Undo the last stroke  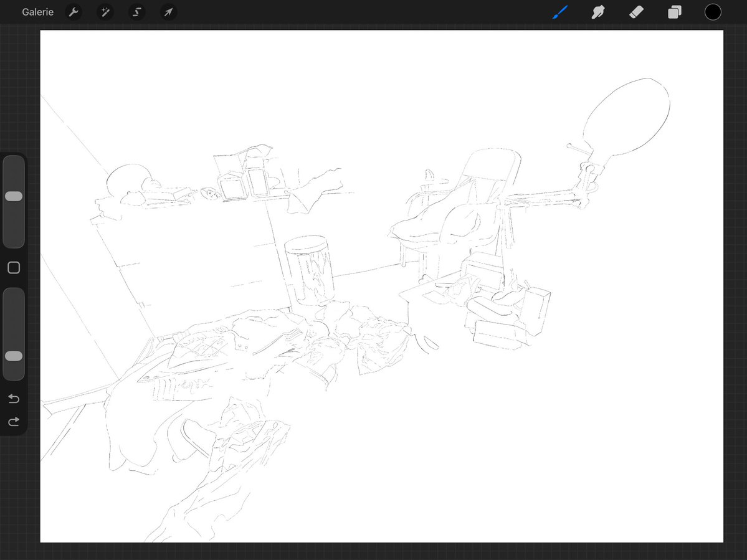pos(14,399)
